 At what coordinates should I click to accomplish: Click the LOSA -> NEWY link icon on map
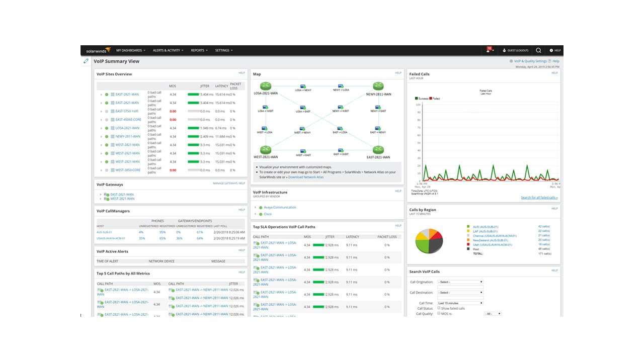[x=303, y=87]
